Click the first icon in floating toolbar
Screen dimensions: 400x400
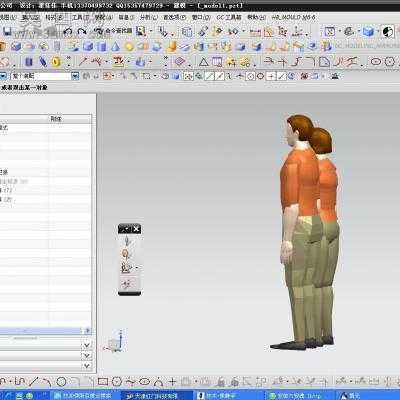[127, 241]
